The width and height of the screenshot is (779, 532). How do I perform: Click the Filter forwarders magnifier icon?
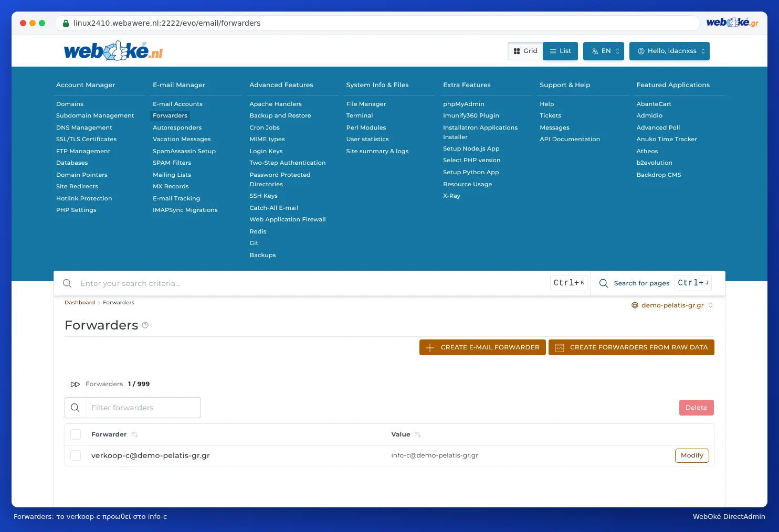[75, 408]
